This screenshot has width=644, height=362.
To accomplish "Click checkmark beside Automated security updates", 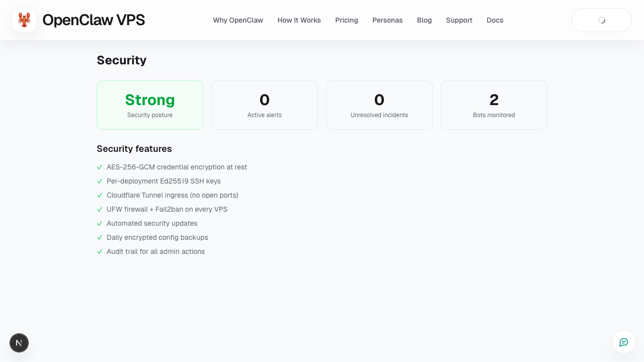I will click(x=100, y=223).
